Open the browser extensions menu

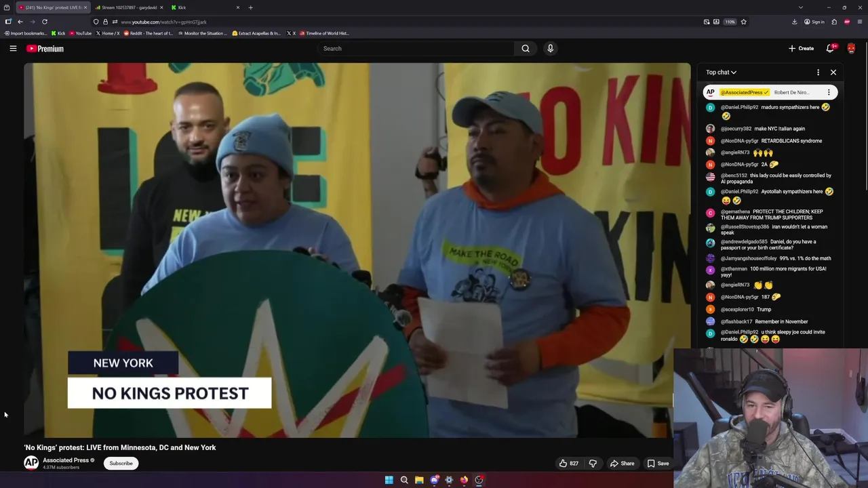pos(834,22)
